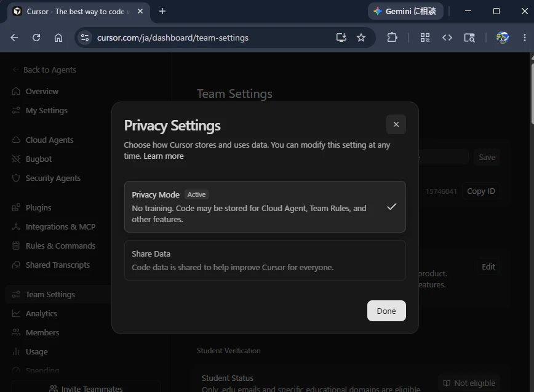Click the chart icon beside Analytics
This screenshot has height=392, width=534.
(16, 313)
